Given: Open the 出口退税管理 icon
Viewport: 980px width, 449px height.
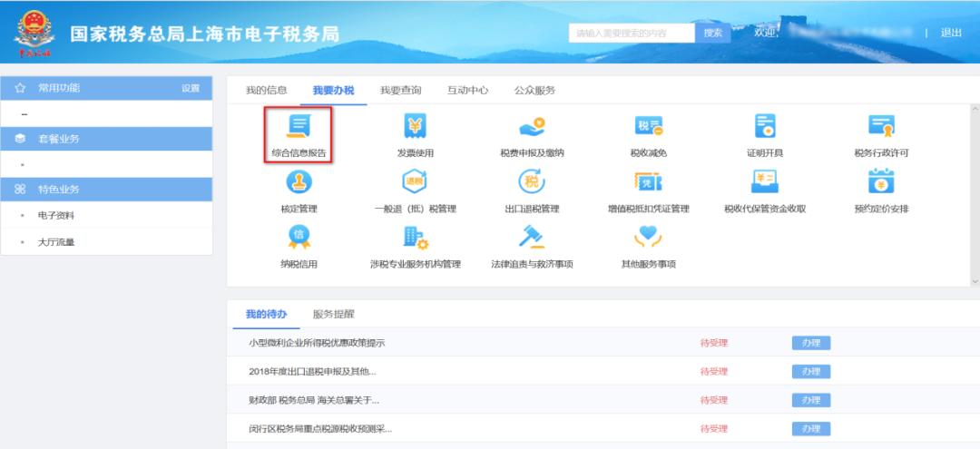Looking at the screenshot, I should pyautogui.click(x=532, y=181).
